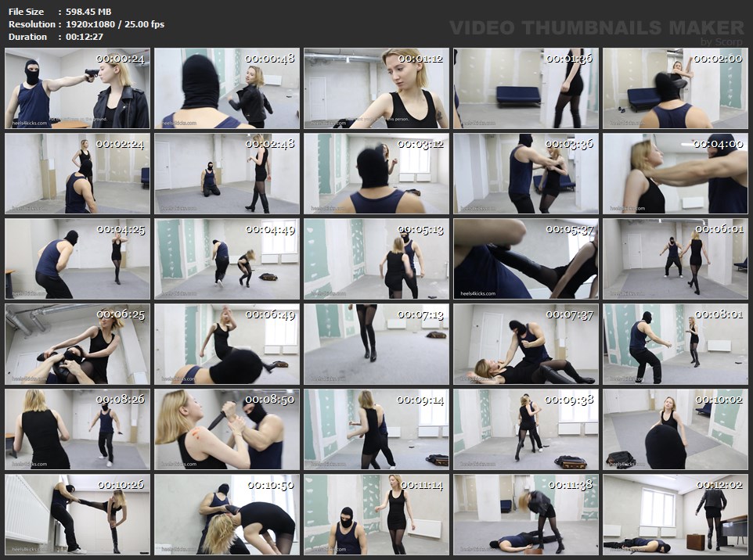
Task: Click the Video Thumbnails Maker watermark
Action: coord(596,28)
